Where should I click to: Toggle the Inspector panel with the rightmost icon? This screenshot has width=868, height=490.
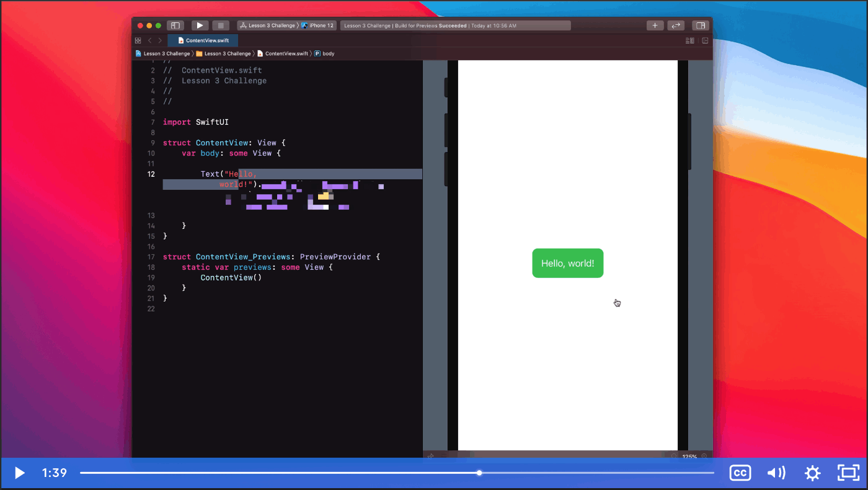click(x=700, y=25)
